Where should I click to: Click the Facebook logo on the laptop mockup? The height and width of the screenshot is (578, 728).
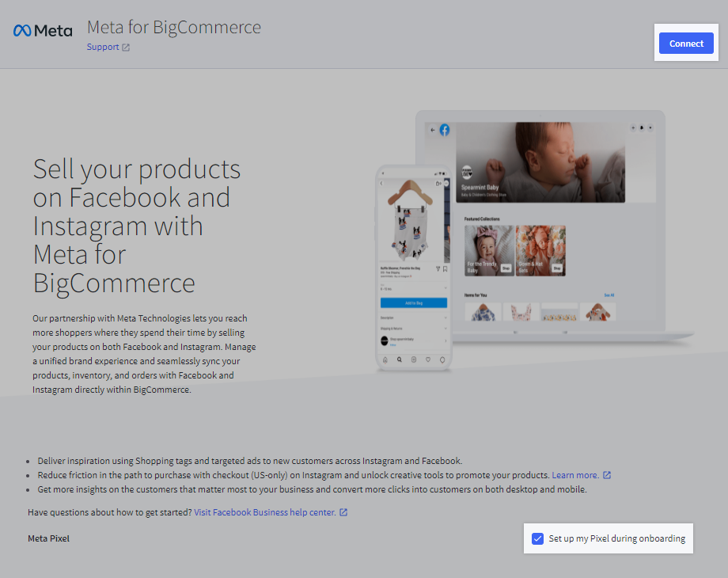(x=444, y=130)
